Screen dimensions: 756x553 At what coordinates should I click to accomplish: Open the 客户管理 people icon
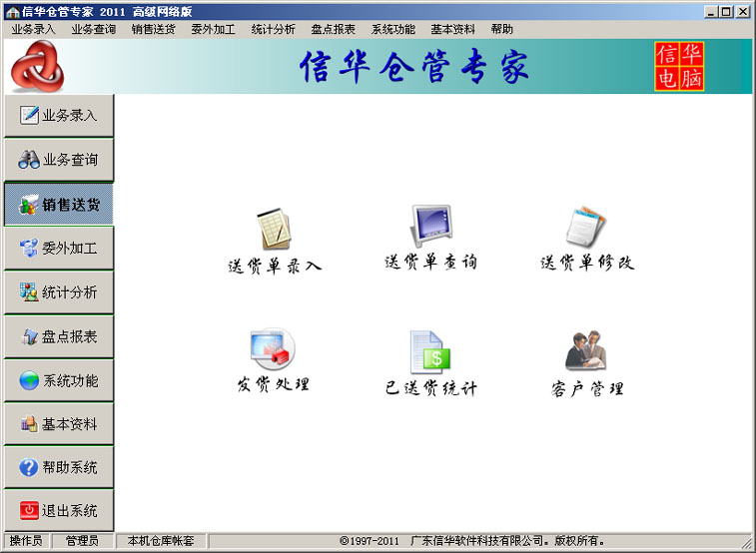pos(586,350)
